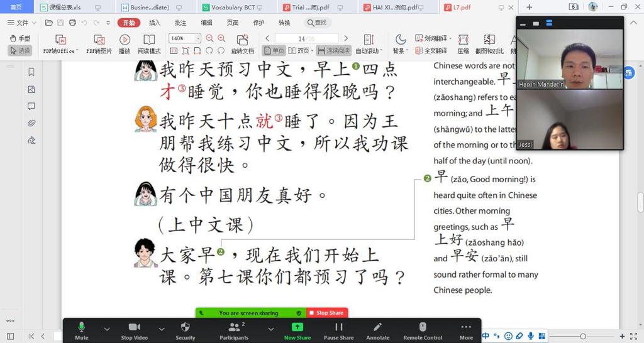Go to next page arrow
The height and width of the screenshot is (343, 644).
[x=346, y=38]
